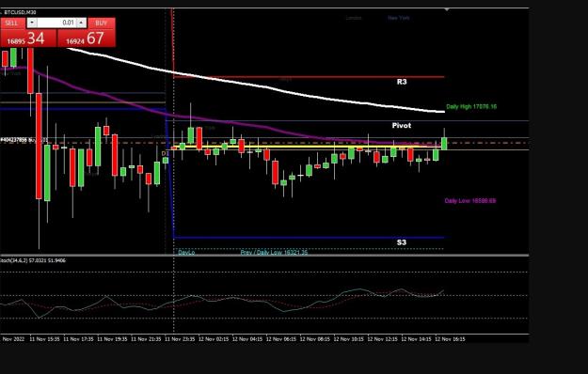Click the 11 Nov 23:35 time axis label
This screenshot has height=374, width=588.
[180, 339]
